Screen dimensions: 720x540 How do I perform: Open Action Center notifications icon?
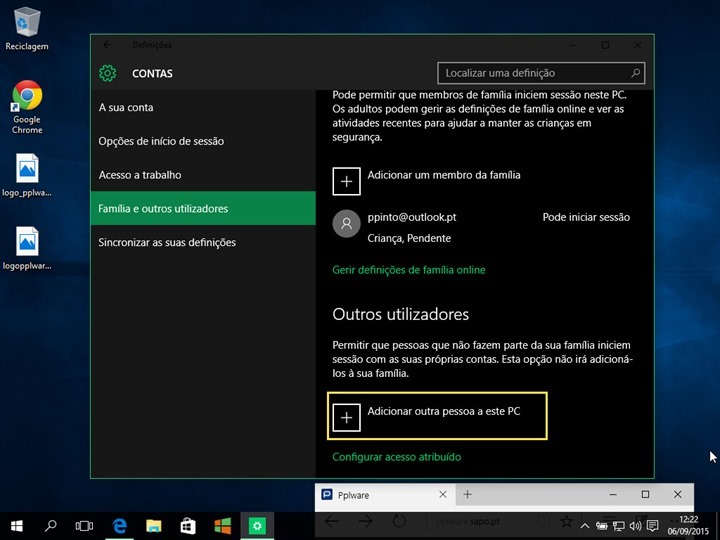point(652,526)
